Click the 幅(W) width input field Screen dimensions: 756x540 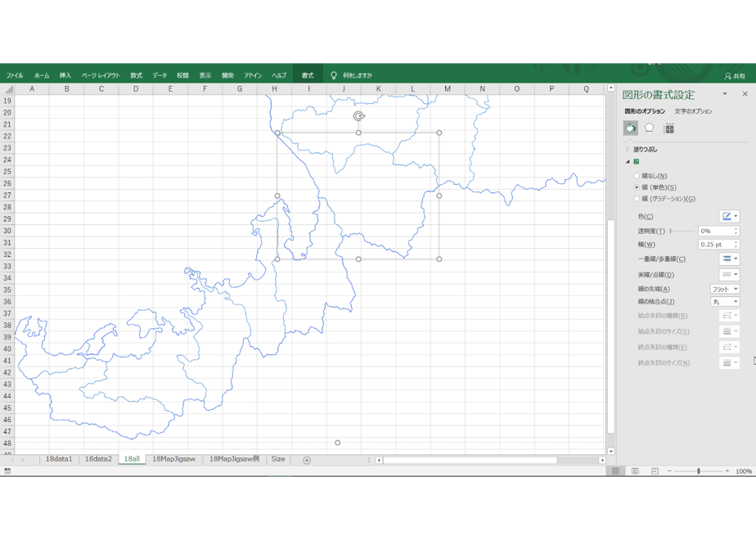716,245
